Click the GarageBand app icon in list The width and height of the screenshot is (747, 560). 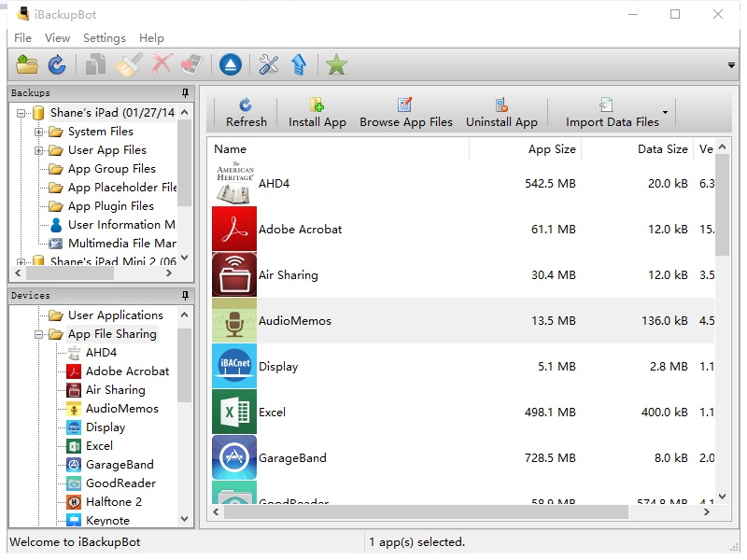coord(234,457)
